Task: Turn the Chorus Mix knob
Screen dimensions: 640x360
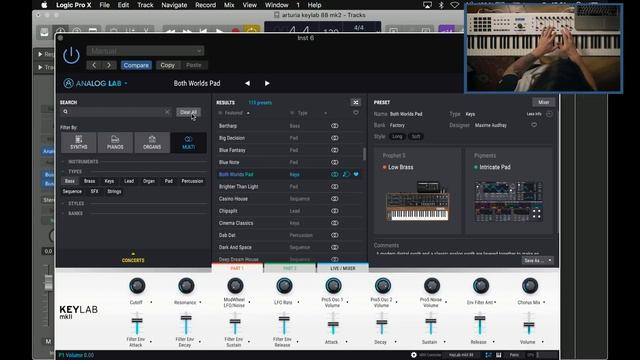Action: 530,286
